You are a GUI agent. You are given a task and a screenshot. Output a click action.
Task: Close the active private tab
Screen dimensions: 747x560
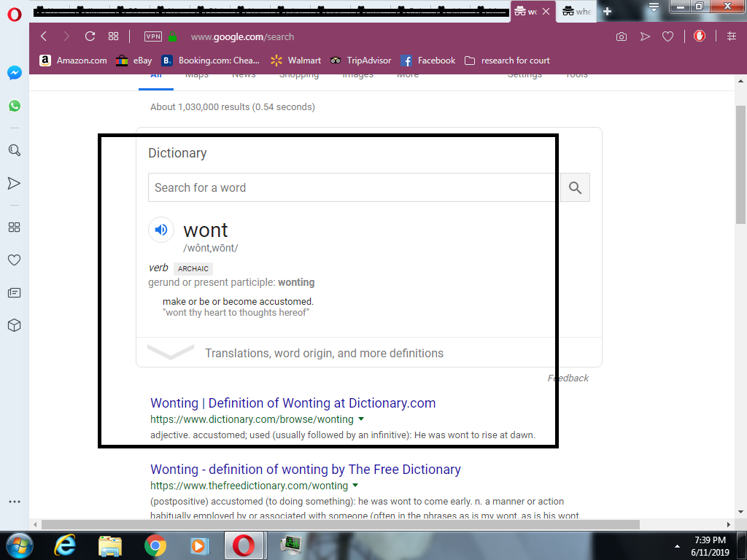[x=546, y=12]
